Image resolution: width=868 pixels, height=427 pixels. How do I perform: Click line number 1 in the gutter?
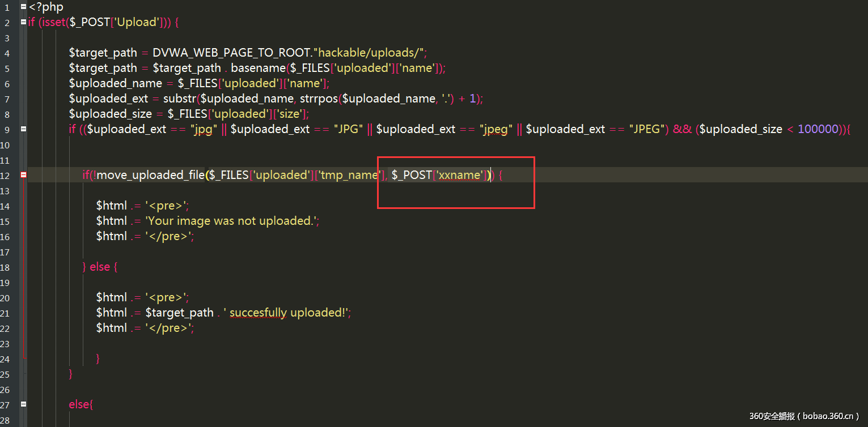click(6, 7)
